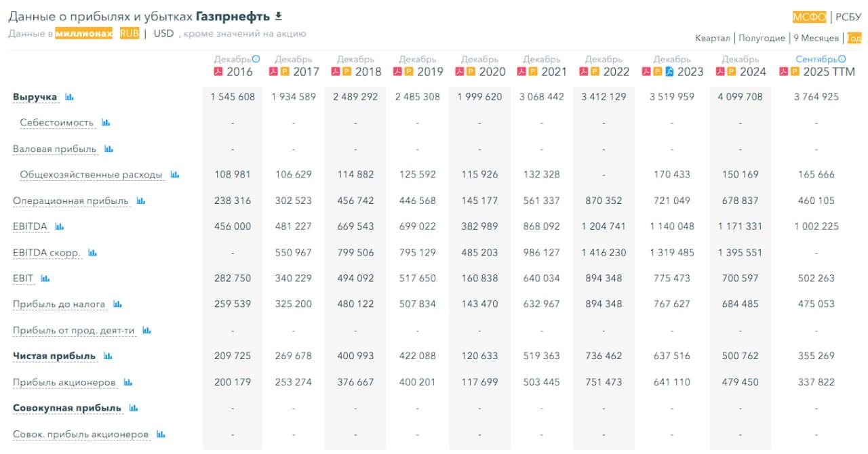This screenshot has width=868, height=454.
Task: Select МСФО reporting standard
Action: pos(809,18)
